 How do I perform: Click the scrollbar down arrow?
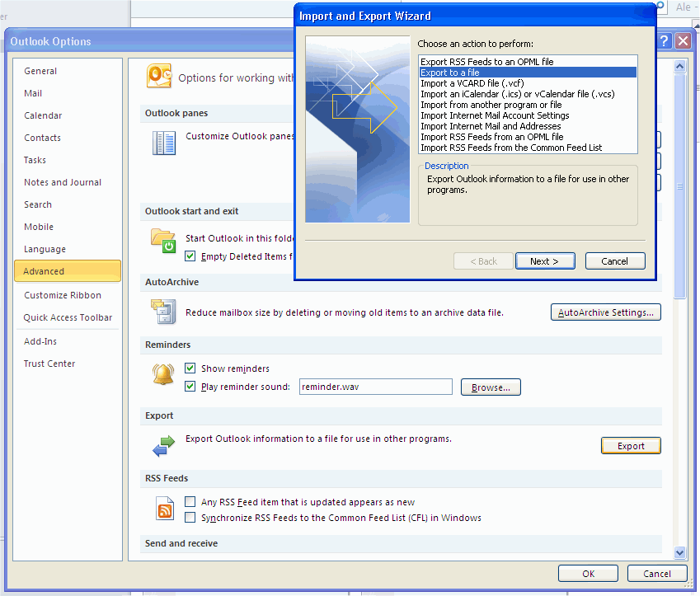pyautogui.click(x=680, y=552)
